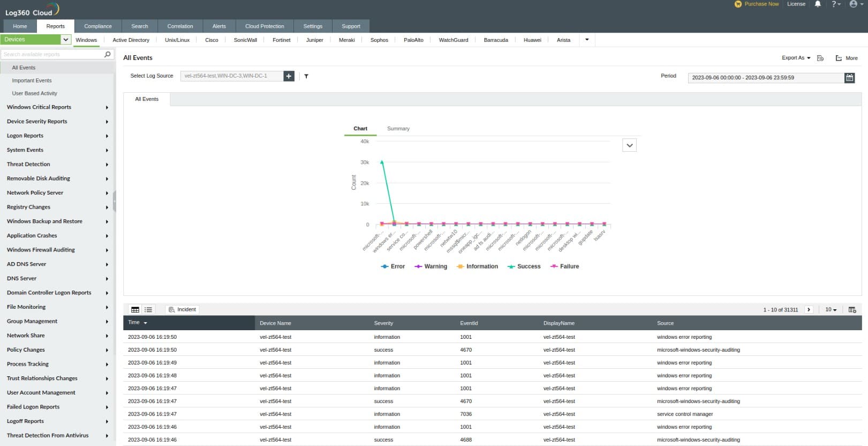The height and width of the screenshot is (446, 868).
Task: Click the plus icon to add log source
Action: pyautogui.click(x=289, y=76)
